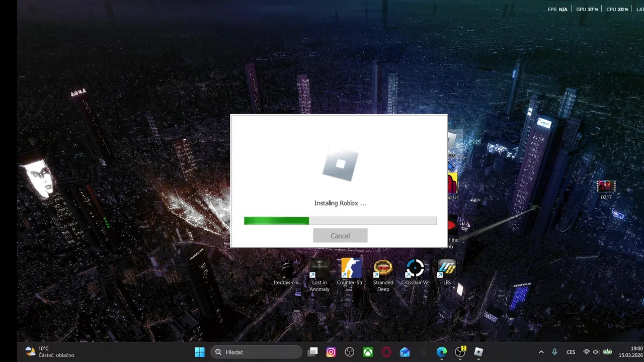Click the 'Installing Roblox ...' status text
644x362 pixels.
(x=340, y=203)
